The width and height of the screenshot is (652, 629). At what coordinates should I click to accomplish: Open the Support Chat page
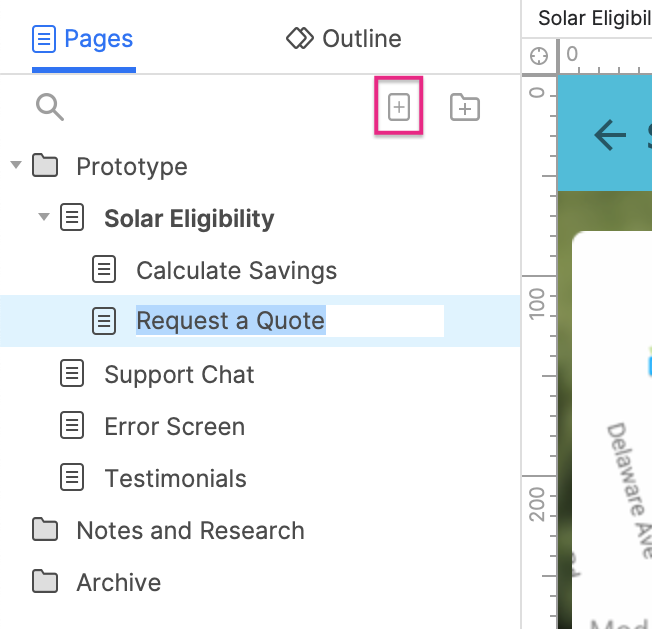point(179,374)
